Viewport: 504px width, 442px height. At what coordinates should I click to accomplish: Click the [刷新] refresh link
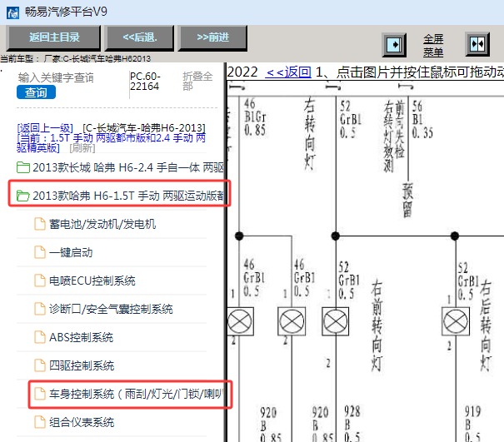pos(82,148)
